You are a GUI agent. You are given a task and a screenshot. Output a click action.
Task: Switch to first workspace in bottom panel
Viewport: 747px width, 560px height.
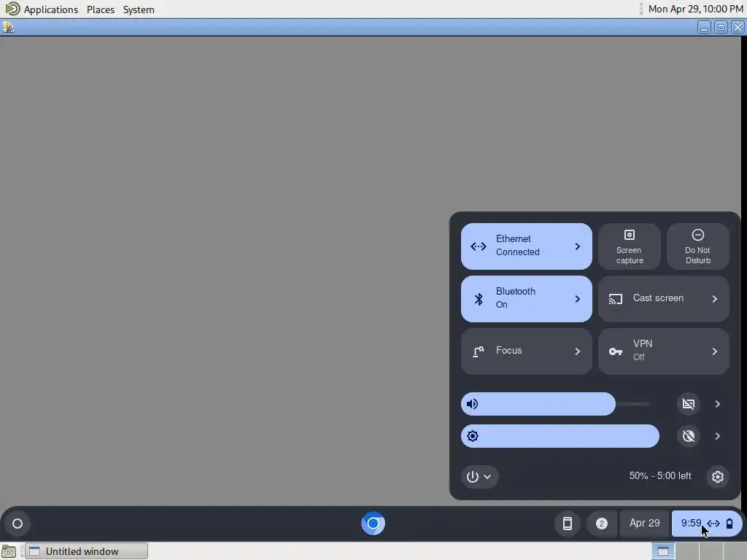coord(662,551)
